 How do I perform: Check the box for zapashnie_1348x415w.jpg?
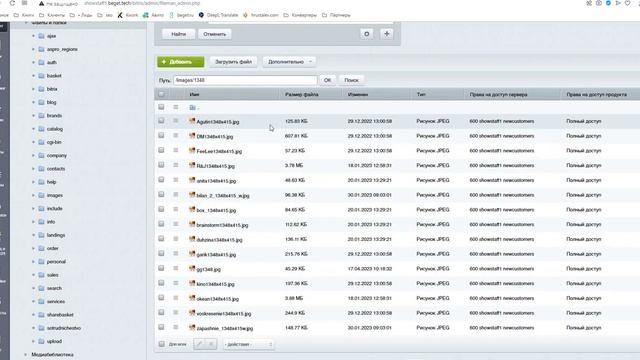[x=161, y=327]
